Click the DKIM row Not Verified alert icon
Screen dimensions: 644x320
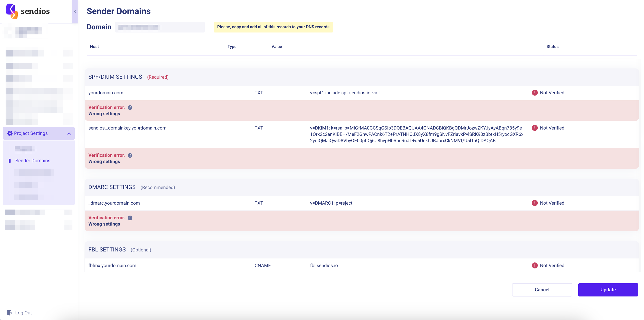535,128
